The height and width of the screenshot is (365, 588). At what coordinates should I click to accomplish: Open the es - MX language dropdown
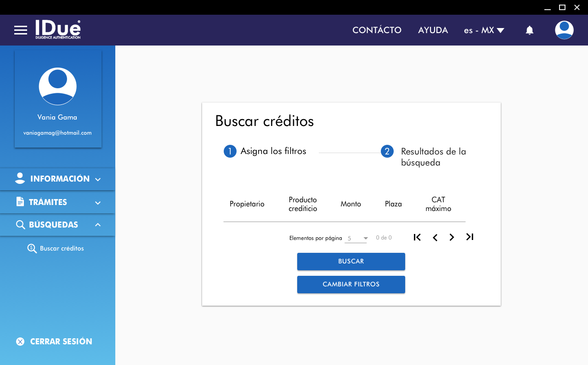(x=484, y=30)
